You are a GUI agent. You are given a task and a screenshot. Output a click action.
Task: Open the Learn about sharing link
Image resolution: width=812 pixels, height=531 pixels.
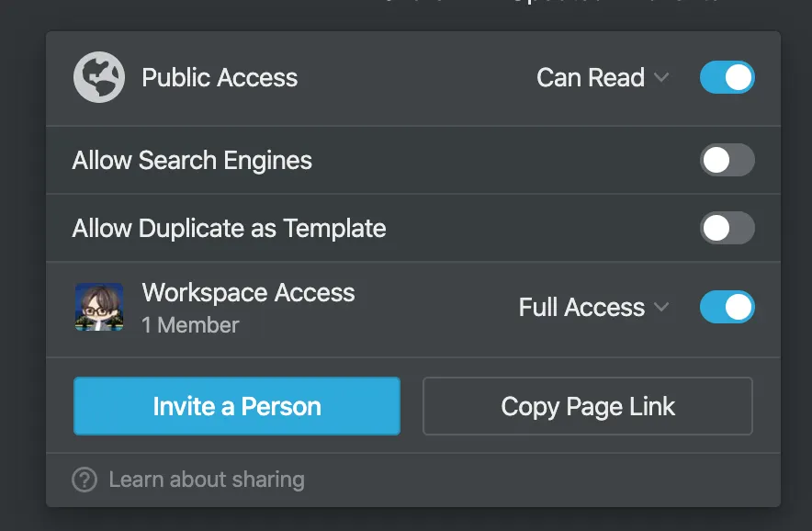207,480
